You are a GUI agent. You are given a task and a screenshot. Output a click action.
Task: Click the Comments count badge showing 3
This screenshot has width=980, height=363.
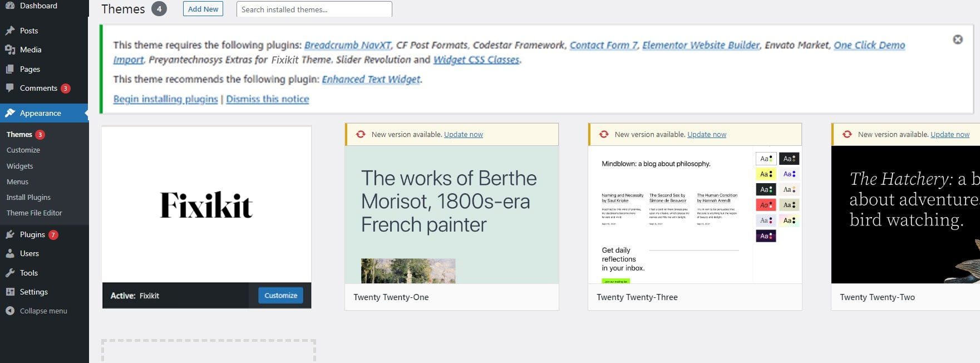pos(66,89)
